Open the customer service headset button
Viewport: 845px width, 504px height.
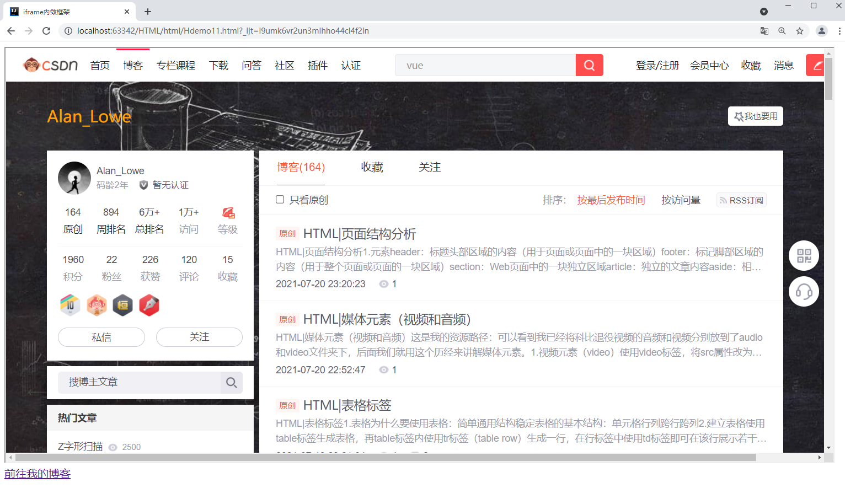coord(804,291)
